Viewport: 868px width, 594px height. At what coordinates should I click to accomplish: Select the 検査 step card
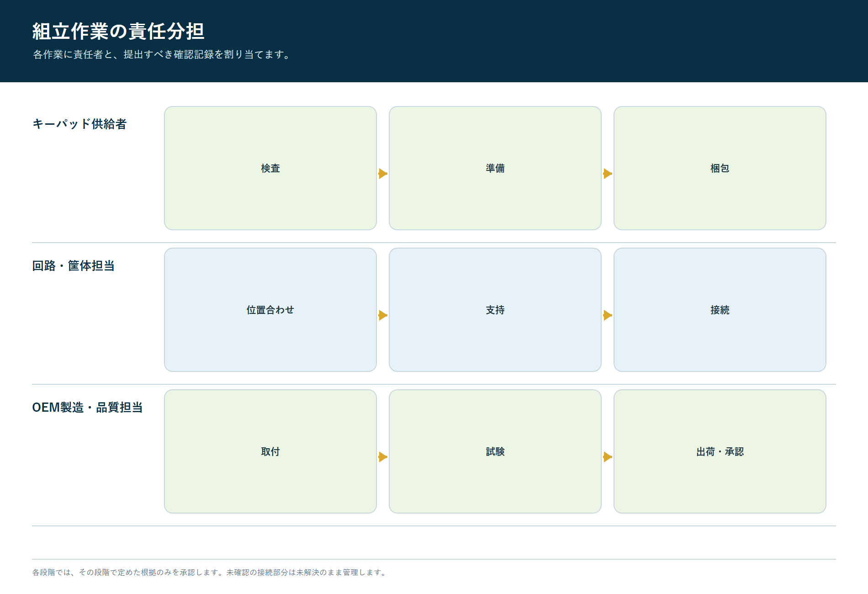click(x=270, y=168)
